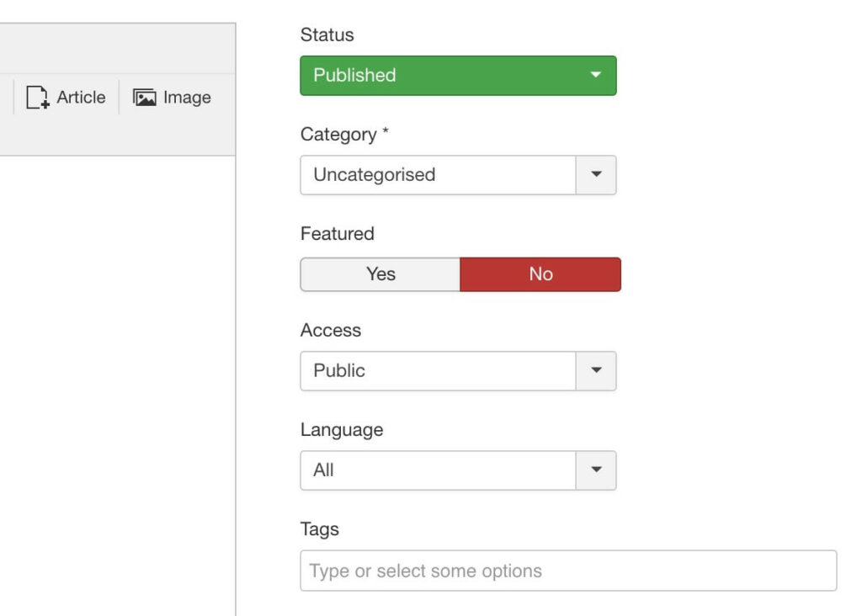This screenshot has height=616, width=862.
Task: Focus the Tags options input field
Action: [x=568, y=571]
